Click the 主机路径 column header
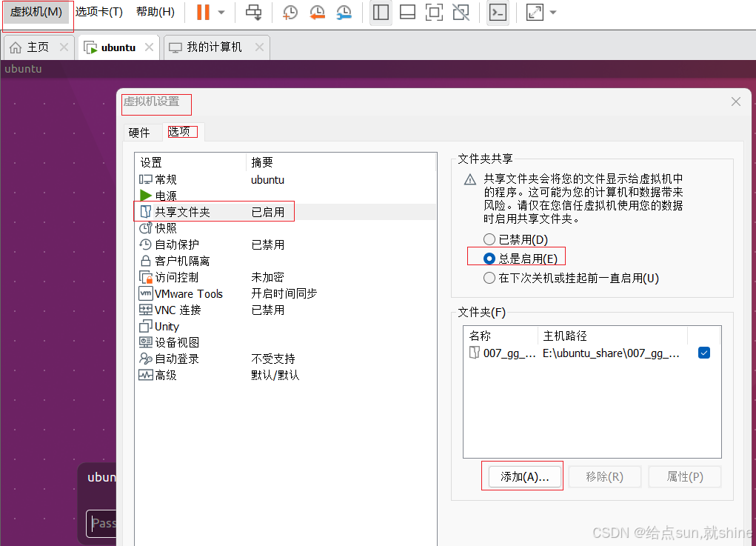The height and width of the screenshot is (546, 756). 612,336
